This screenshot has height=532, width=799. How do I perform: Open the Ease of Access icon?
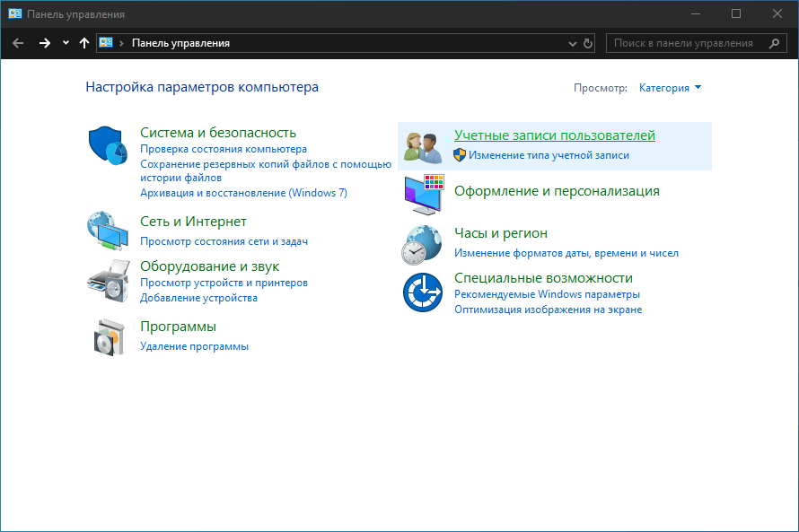pos(423,292)
